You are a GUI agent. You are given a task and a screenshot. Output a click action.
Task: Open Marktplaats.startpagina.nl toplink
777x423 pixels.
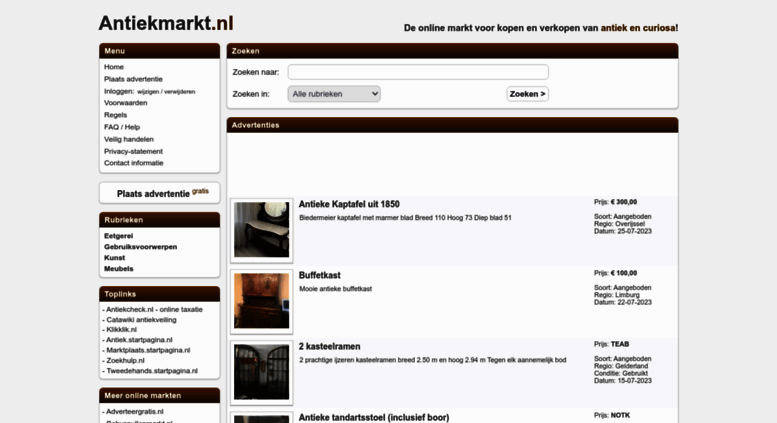[x=148, y=350]
